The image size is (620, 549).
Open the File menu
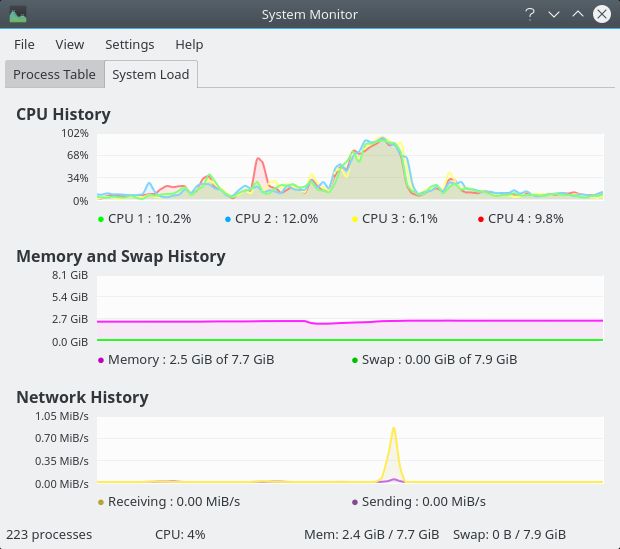(x=24, y=44)
